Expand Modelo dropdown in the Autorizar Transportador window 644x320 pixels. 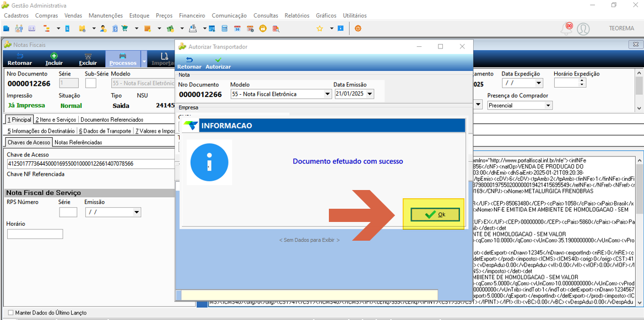[x=327, y=94]
